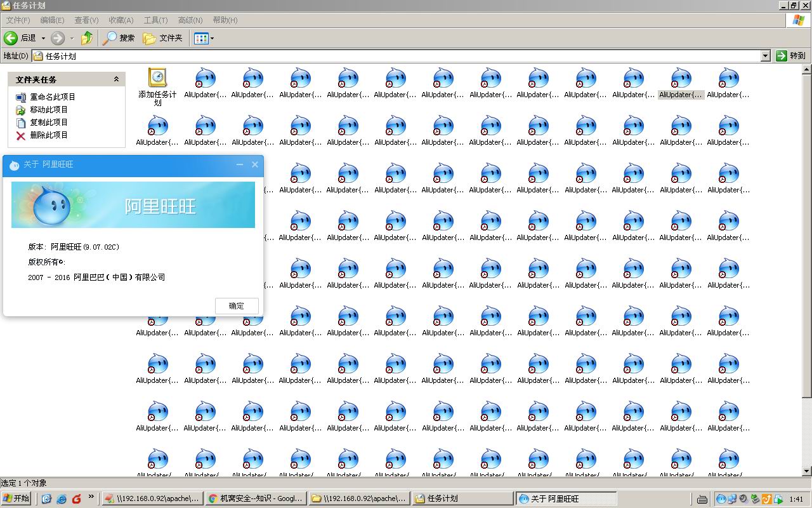
Task: Open the 工具(T) menu
Action: pyautogui.click(x=155, y=20)
